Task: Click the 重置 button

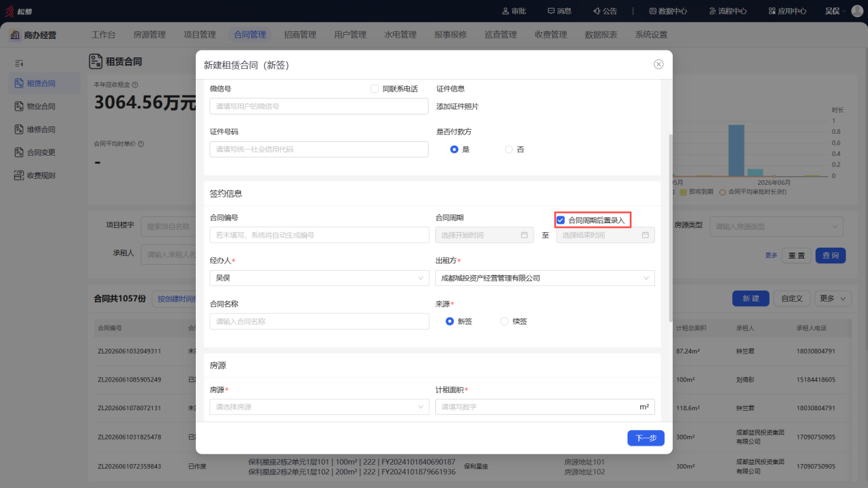Action: point(796,255)
